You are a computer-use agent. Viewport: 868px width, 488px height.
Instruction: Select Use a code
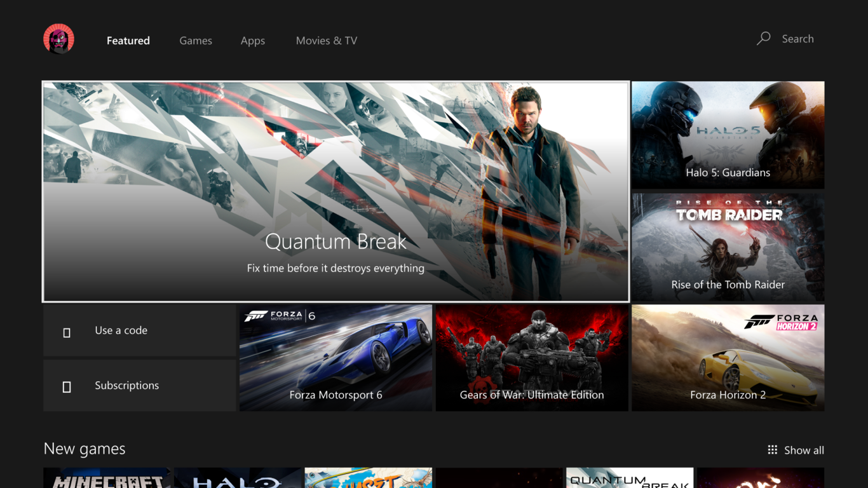[x=121, y=330]
